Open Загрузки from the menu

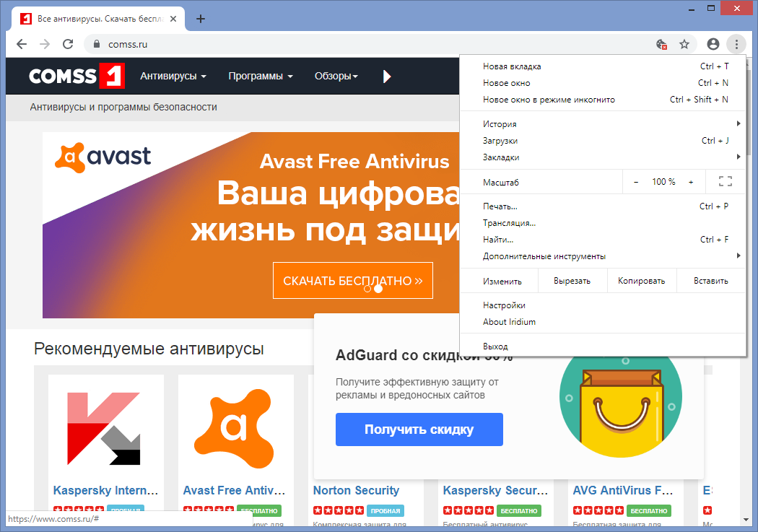tap(602, 141)
